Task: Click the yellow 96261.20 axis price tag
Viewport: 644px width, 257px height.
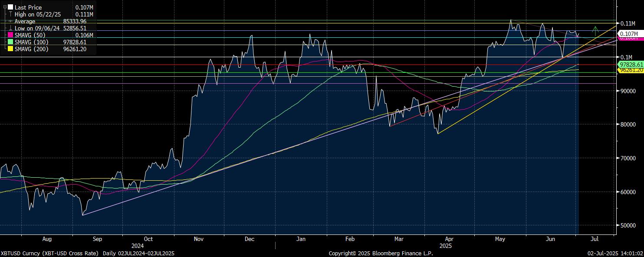Action: tap(631, 70)
